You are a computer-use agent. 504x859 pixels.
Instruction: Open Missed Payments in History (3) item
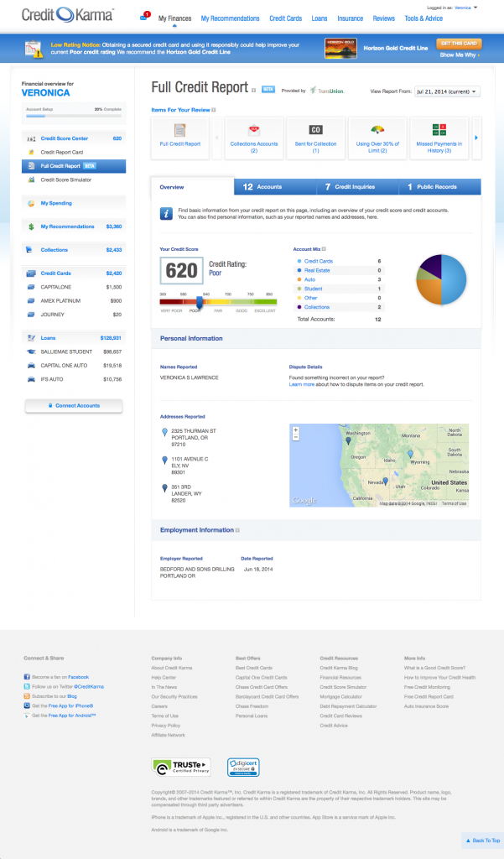pos(439,138)
